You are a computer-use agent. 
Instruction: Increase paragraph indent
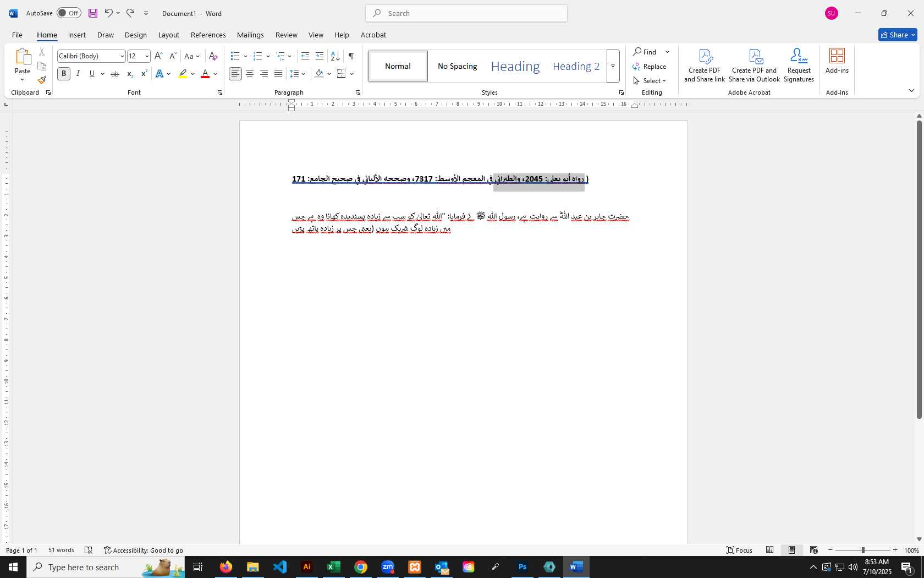click(320, 56)
